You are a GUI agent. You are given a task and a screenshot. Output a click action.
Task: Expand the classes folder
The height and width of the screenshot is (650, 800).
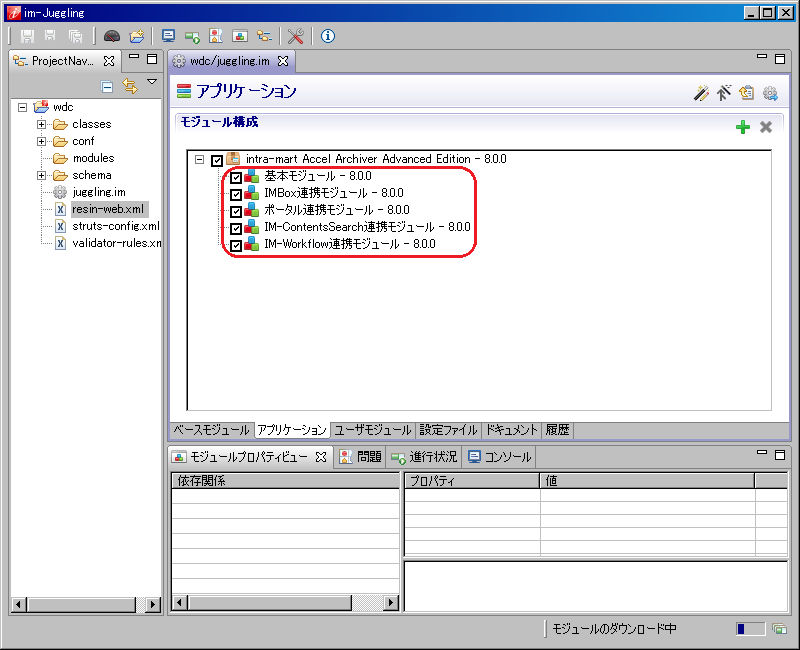tap(41, 124)
